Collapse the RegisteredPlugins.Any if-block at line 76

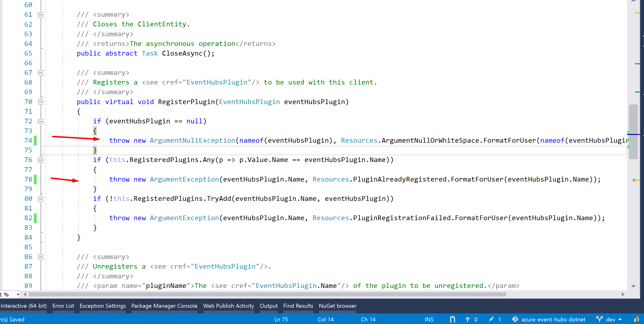(40, 160)
